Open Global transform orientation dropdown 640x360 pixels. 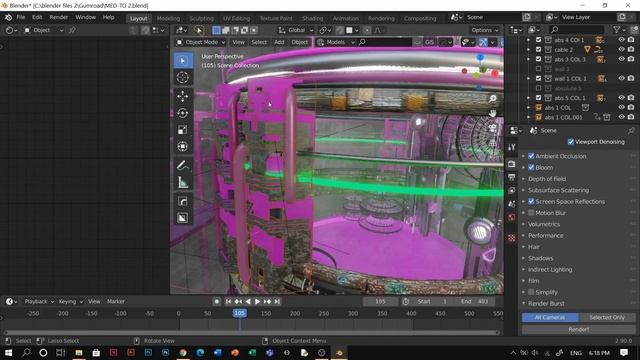tap(296, 30)
